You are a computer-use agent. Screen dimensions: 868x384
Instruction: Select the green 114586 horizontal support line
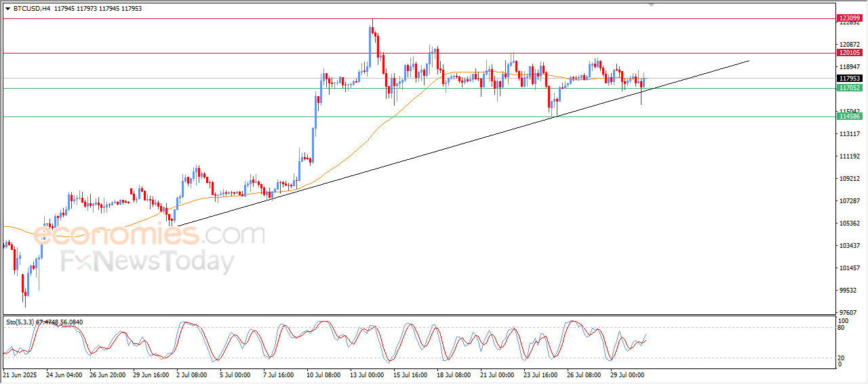[x=418, y=116]
